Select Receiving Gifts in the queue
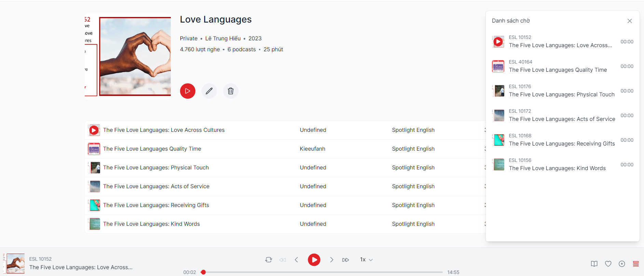Image resolution: width=644 pixels, height=276 pixels. pyautogui.click(x=562, y=143)
